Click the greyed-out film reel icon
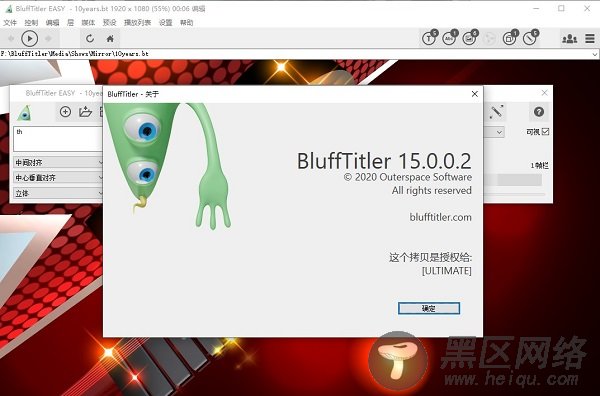Screen dimensions: 600x396 (489, 38)
